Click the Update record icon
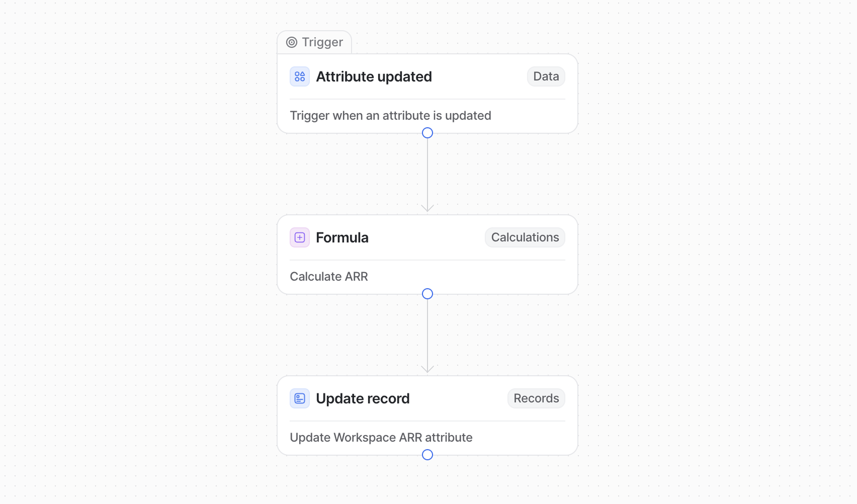 [x=299, y=398]
